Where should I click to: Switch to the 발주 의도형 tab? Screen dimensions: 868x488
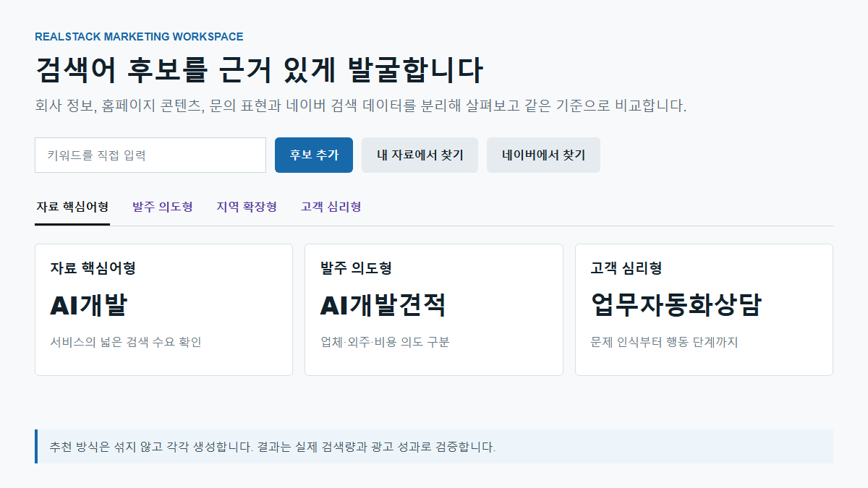[x=163, y=207]
